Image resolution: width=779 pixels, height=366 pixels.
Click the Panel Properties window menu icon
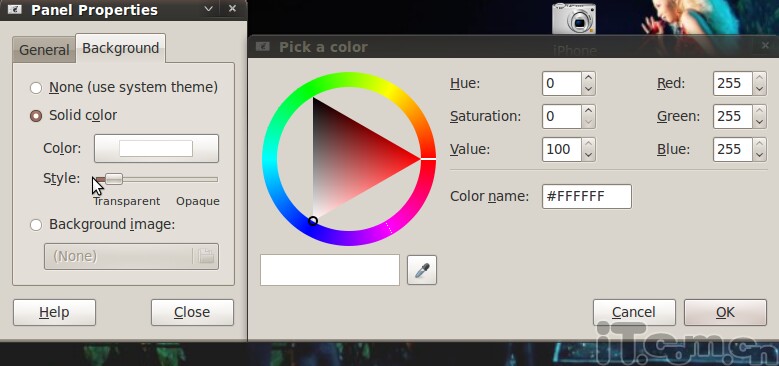coord(15,9)
